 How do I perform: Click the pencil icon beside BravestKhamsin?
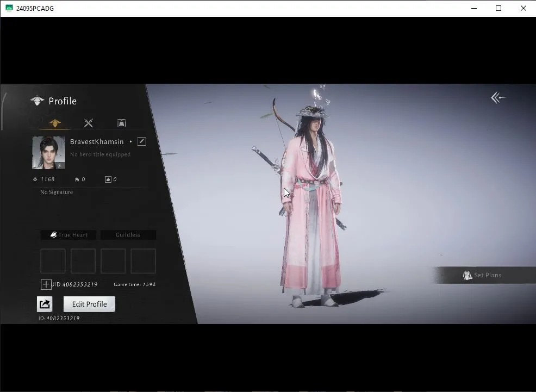(x=141, y=141)
